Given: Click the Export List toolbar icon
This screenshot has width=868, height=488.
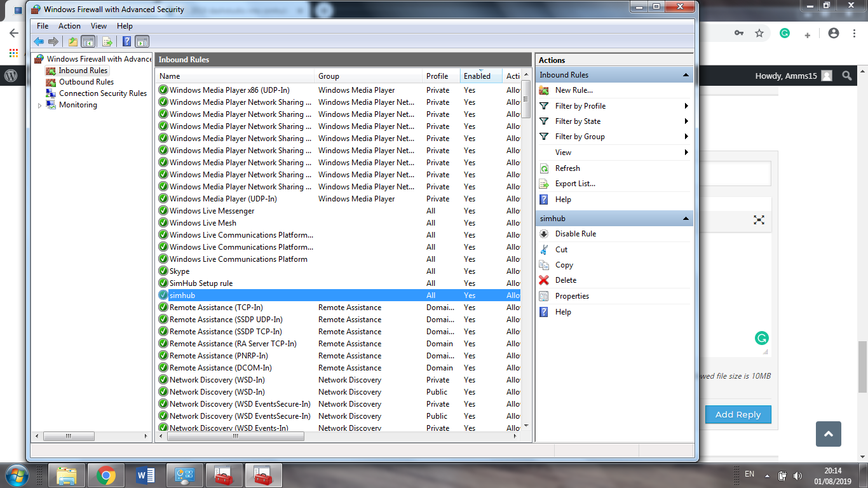Looking at the screenshot, I should point(107,42).
